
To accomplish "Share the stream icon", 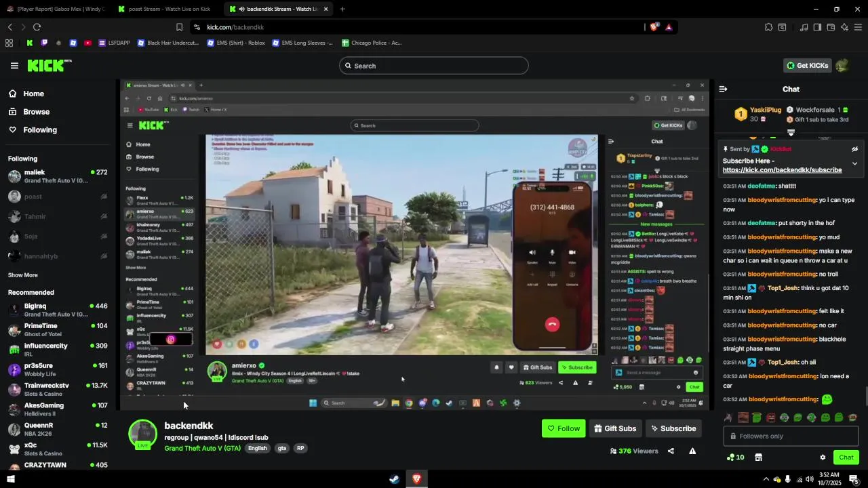I will pyautogui.click(x=671, y=451).
